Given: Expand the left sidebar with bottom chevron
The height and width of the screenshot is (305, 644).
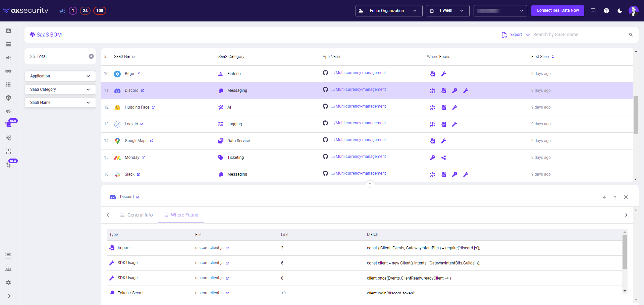Looking at the screenshot, I should [x=9, y=296].
